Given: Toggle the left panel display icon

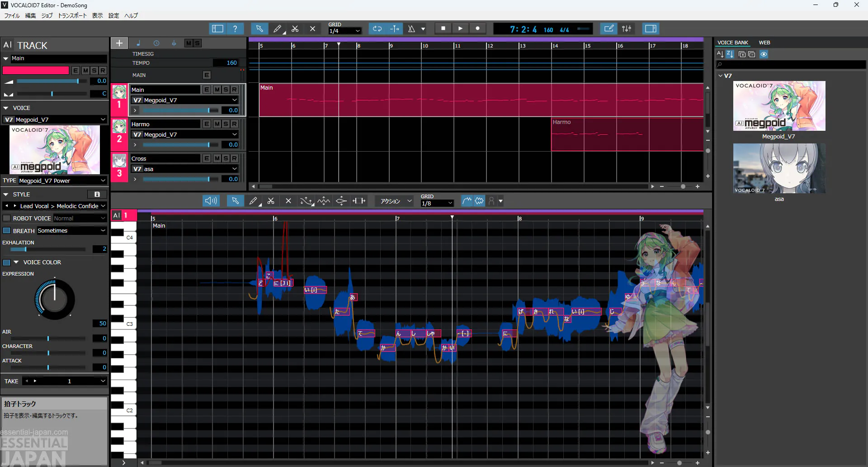Looking at the screenshot, I should [x=217, y=29].
